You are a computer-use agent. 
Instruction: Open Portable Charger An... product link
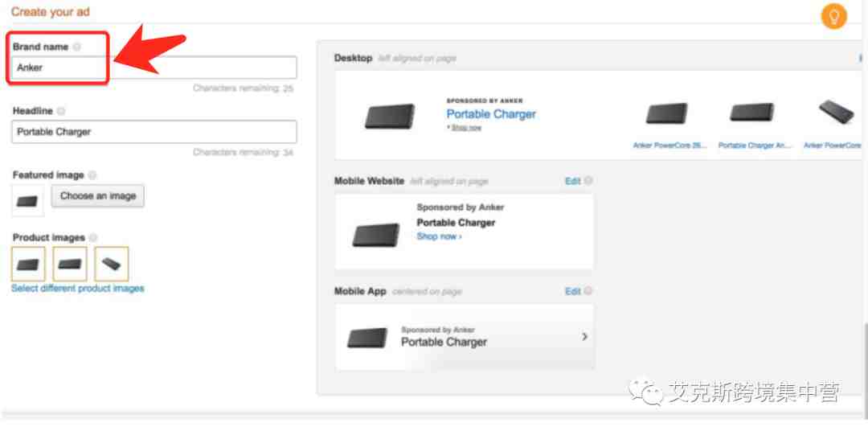point(755,146)
